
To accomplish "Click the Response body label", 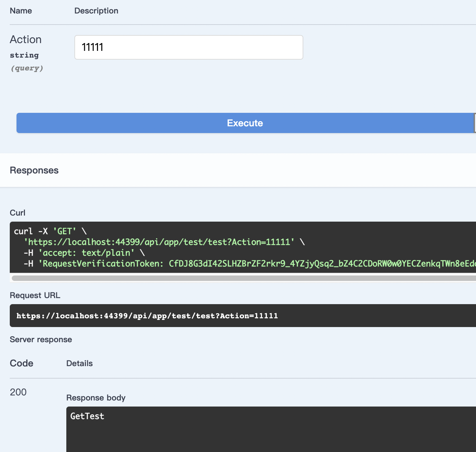I will [96, 398].
